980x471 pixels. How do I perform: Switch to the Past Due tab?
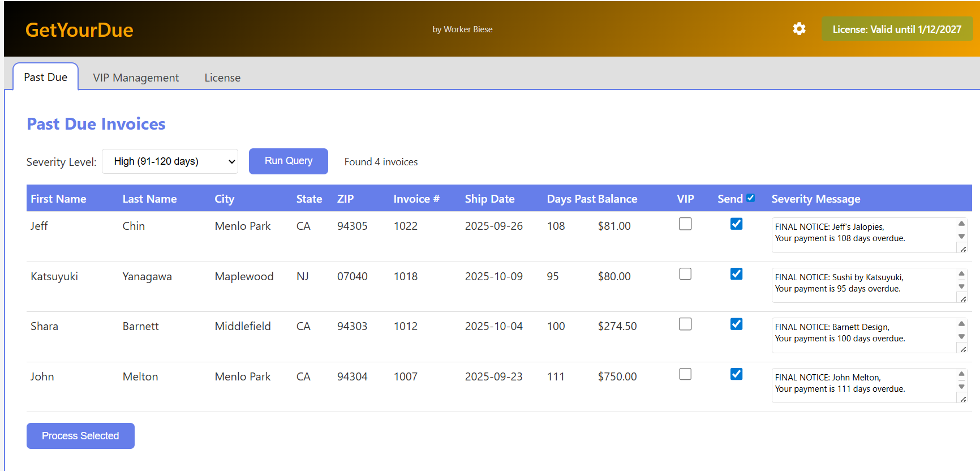[46, 77]
